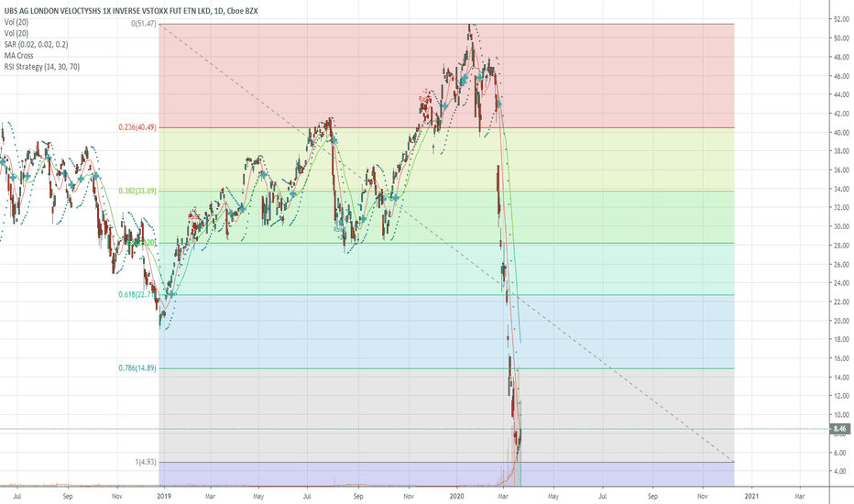Click the 22.00 price axis label
854x504 pixels.
click(x=841, y=301)
